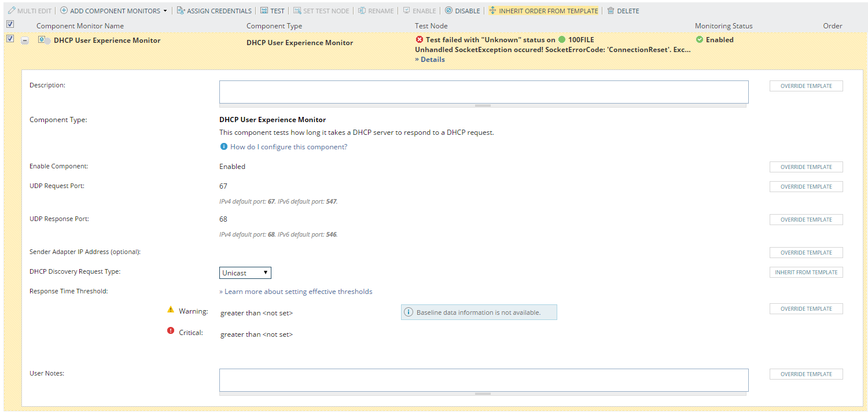
Task: Click Monitoring Status column header
Action: point(724,26)
